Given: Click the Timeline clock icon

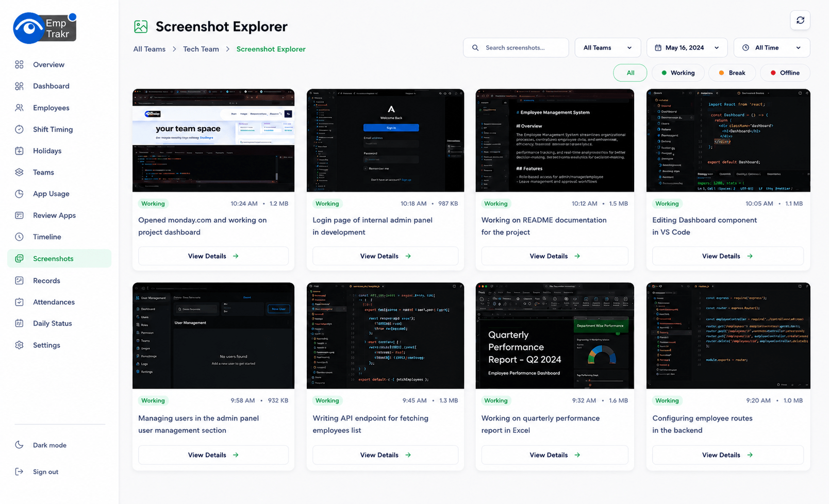Looking at the screenshot, I should 19,237.
